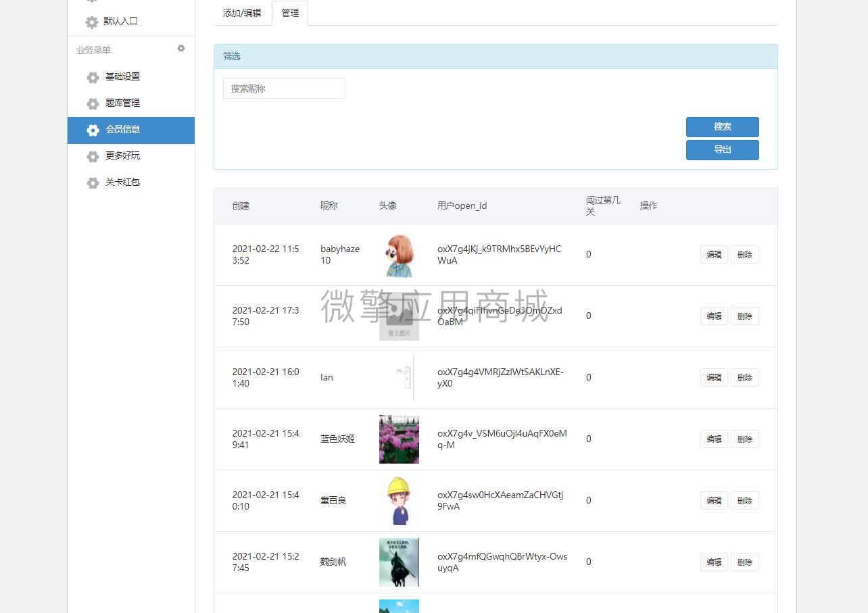Click 删除 for the Ian row
This screenshot has width=868, height=613.
tap(745, 378)
